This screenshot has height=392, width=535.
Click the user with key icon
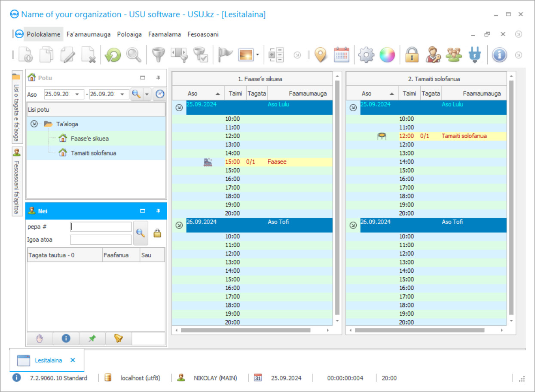pos(433,55)
